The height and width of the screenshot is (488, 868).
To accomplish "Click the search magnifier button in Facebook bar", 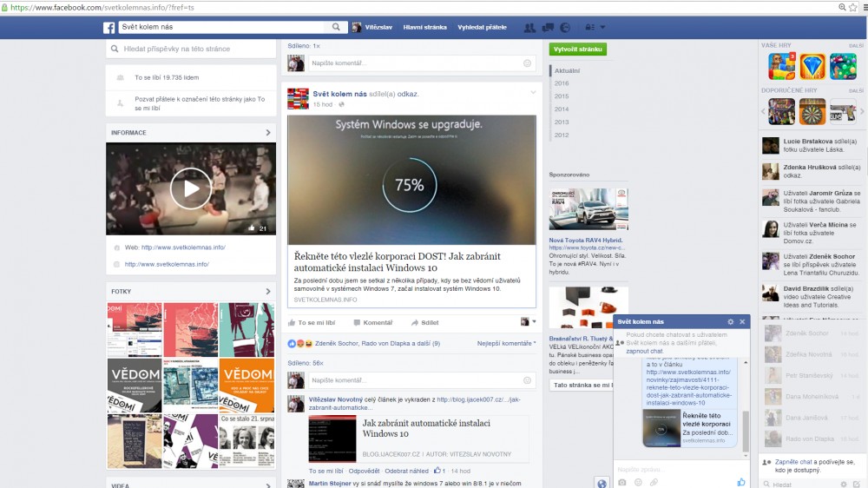I will [x=336, y=28].
